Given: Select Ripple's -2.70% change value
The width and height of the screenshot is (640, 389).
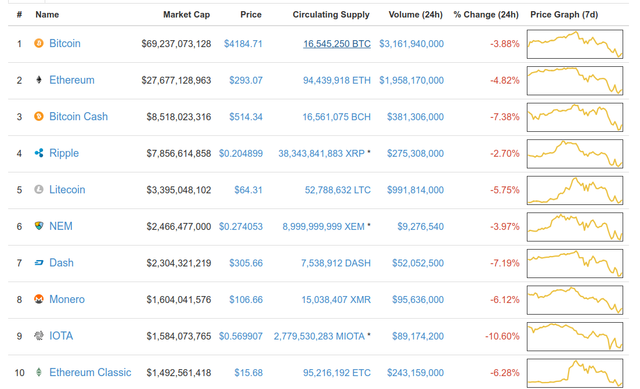Looking at the screenshot, I should (505, 153).
